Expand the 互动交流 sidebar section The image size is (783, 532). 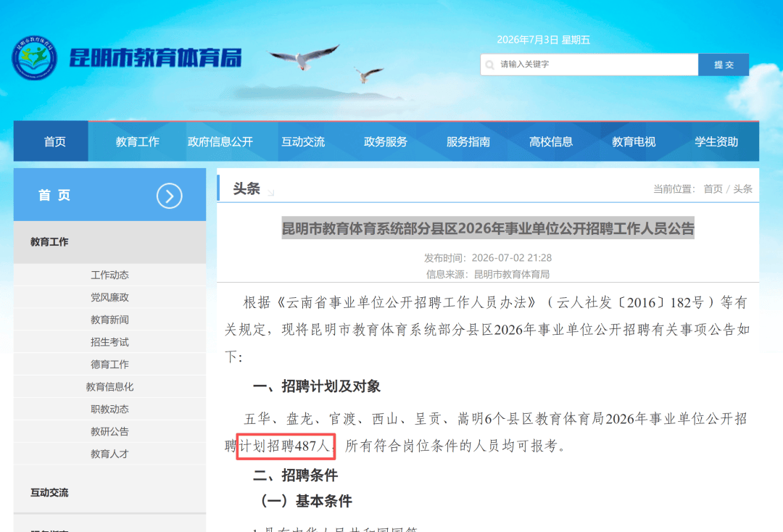coord(110,493)
